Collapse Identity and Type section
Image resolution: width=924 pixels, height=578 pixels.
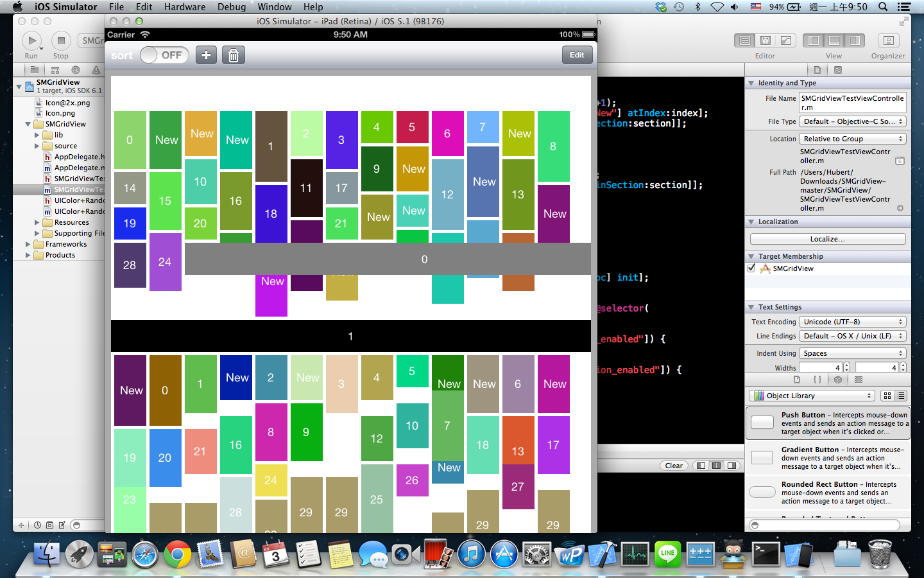click(751, 83)
